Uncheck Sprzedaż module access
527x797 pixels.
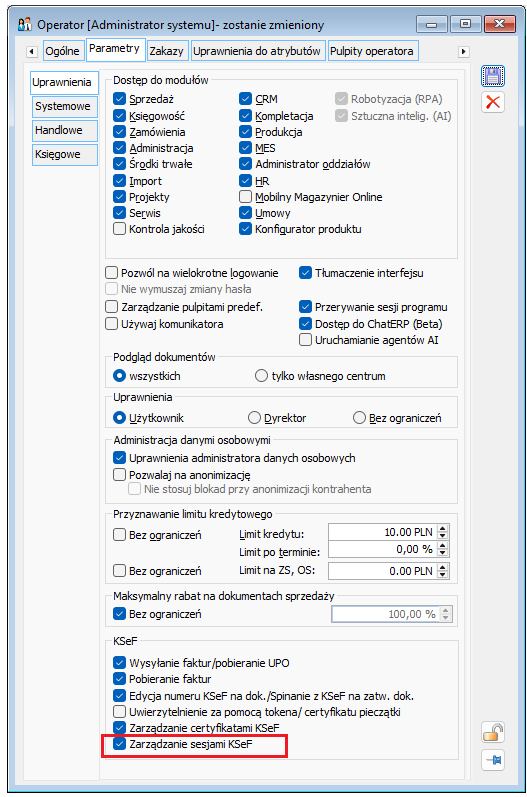pos(119,99)
